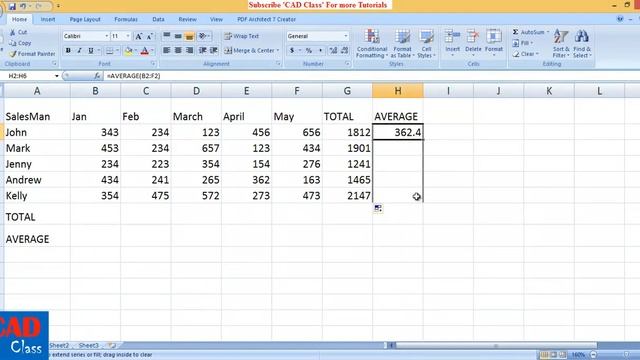640x360 pixels.
Task: Open the Font Color dropdown arrow
Action: 152,51
